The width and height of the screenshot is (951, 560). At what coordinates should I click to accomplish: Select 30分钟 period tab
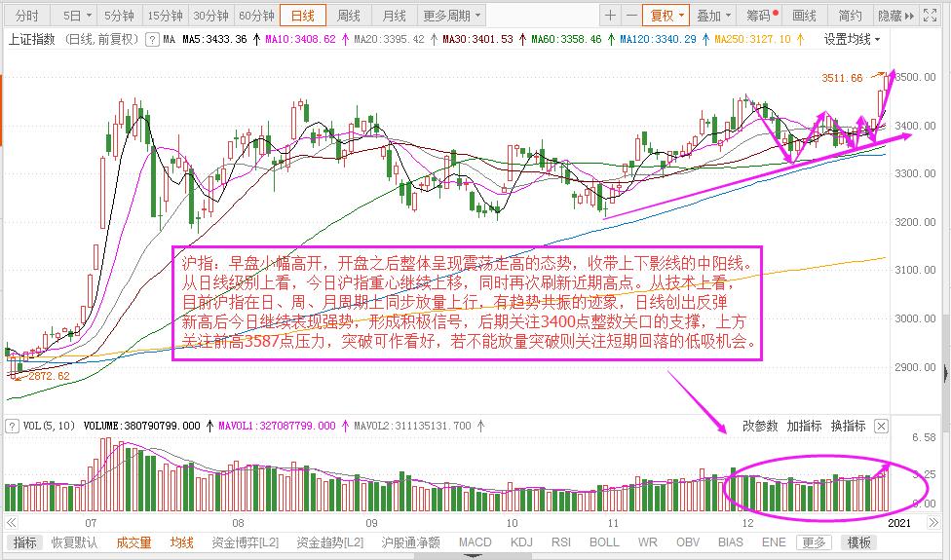[x=210, y=16]
